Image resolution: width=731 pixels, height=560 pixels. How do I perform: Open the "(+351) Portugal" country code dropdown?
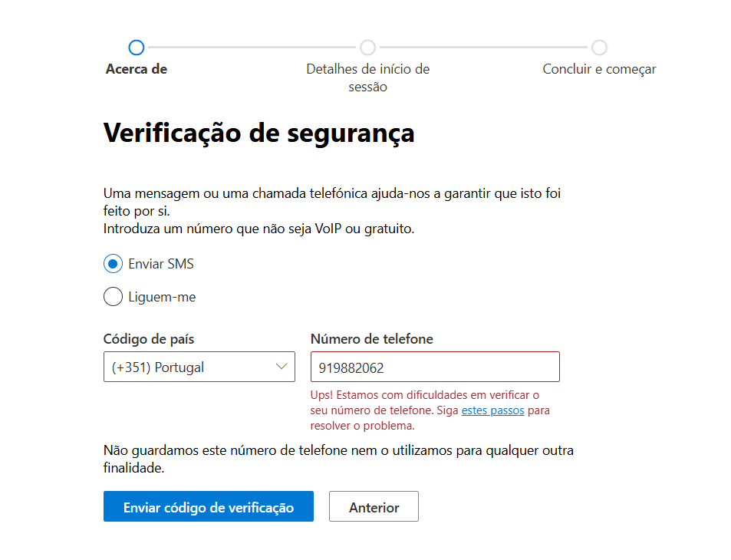(x=199, y=367)
